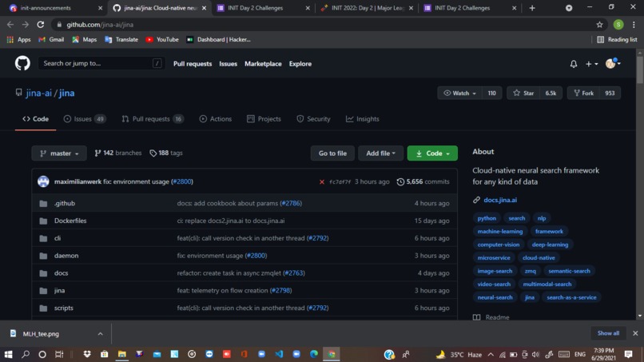The image size is (644, 362).
Task: Open Marketplace in the top navigation
Action: (263, 64)
